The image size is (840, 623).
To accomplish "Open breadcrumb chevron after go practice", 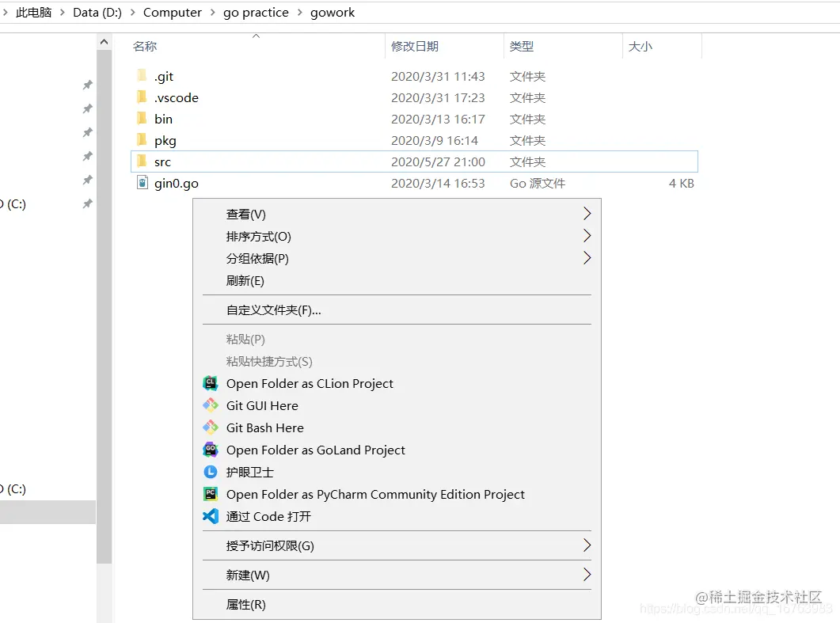I will click(299, 13).
